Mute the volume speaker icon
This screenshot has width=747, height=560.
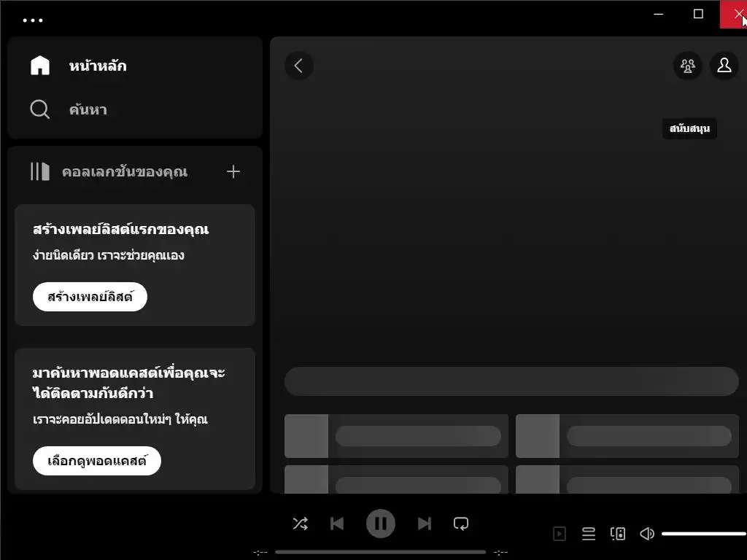pyautogui.click(x=647, y=534)
